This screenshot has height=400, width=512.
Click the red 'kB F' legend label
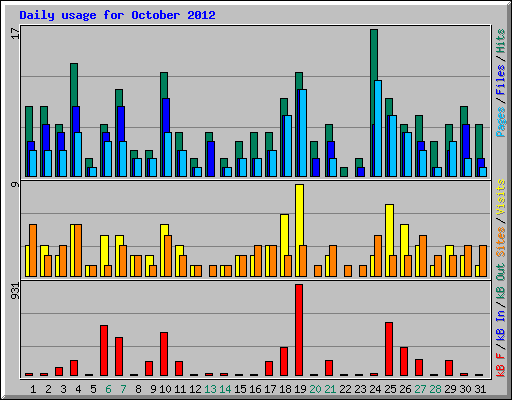click(500, 365)
